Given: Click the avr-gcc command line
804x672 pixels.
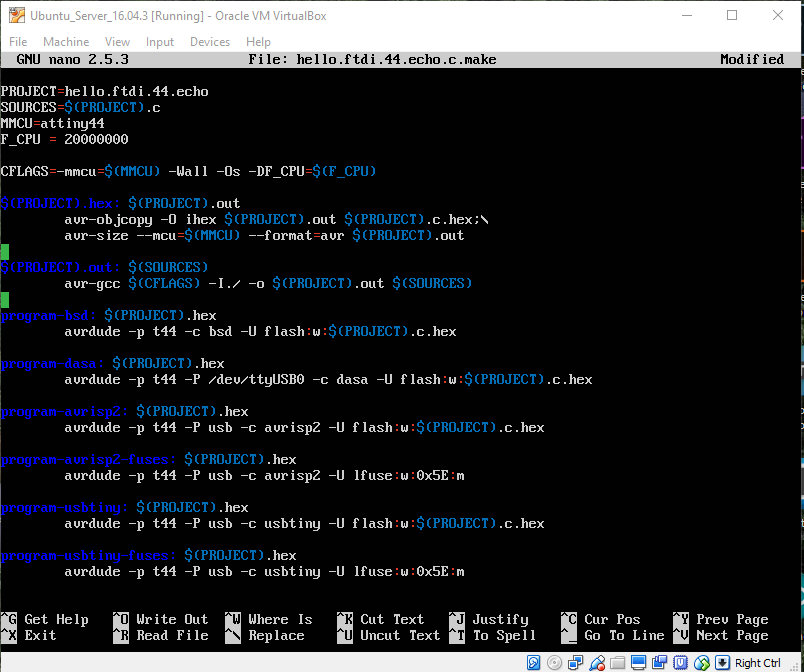Looking at the screenshot, I should (x=268, y=283).
